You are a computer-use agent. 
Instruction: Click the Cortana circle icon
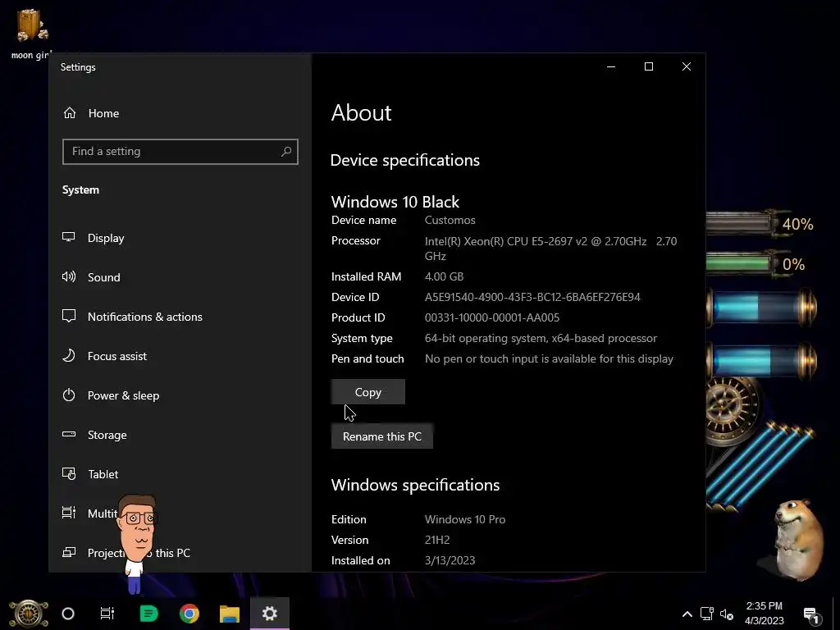(68, 614)
